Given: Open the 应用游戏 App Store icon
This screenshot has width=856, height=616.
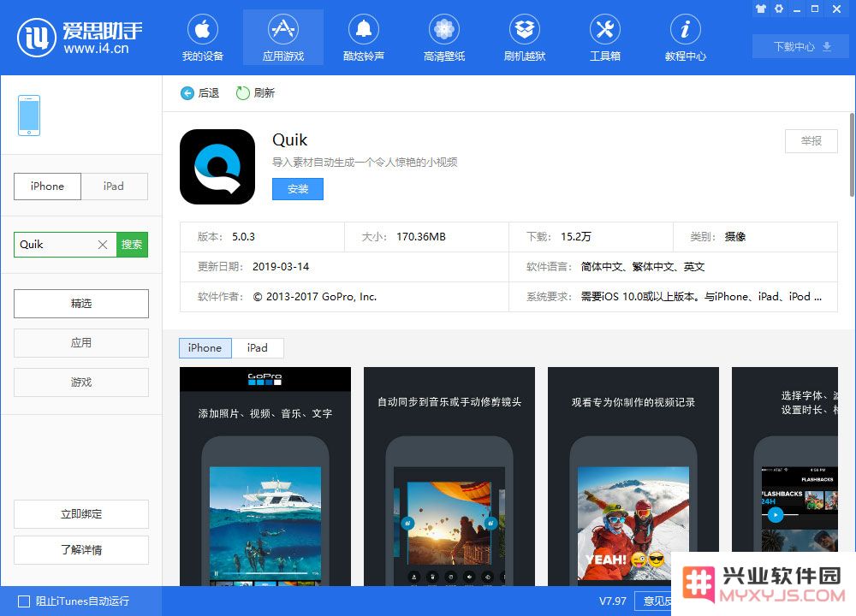Looking at the screenshot, I should click(x=282, y=29).
